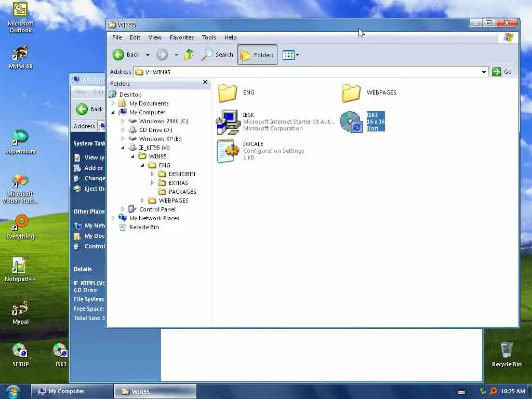Expand My Documents tree node
532x399 pixels.
pyautogui.click(x=113, y=103)
